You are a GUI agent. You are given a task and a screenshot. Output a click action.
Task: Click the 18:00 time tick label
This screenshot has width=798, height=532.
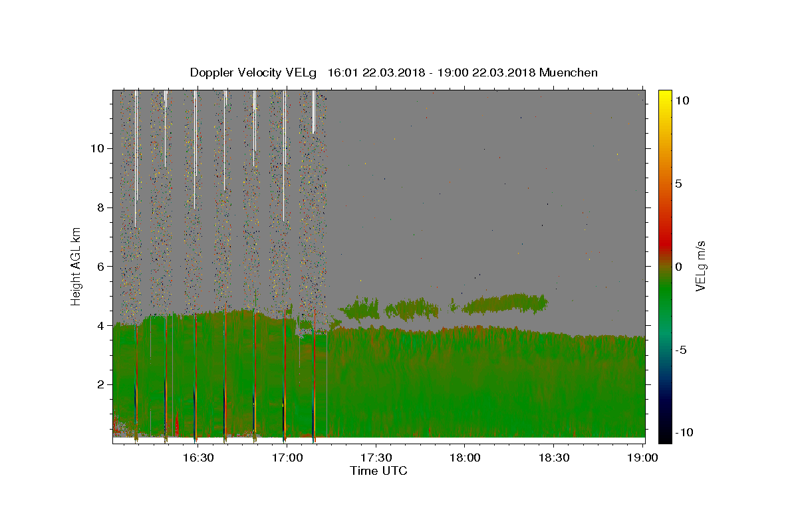464,458
